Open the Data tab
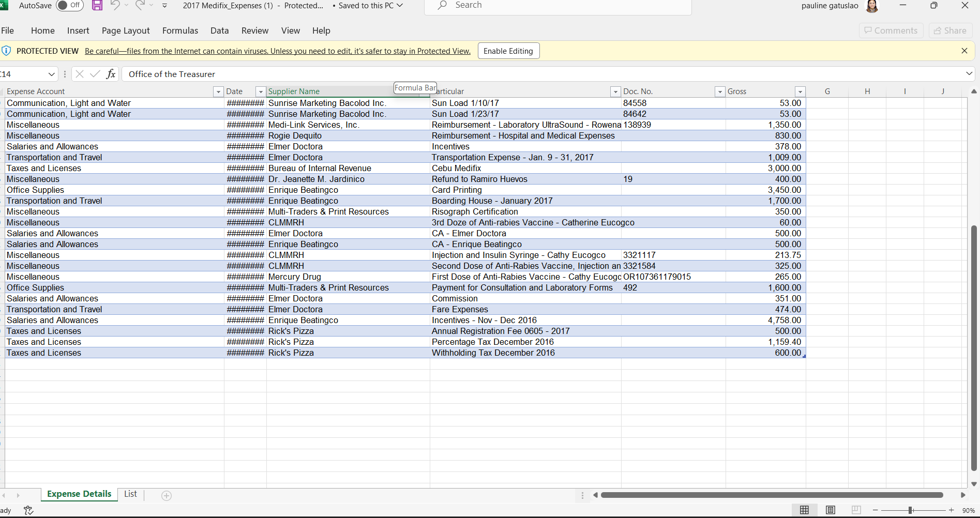 [220, 31]
